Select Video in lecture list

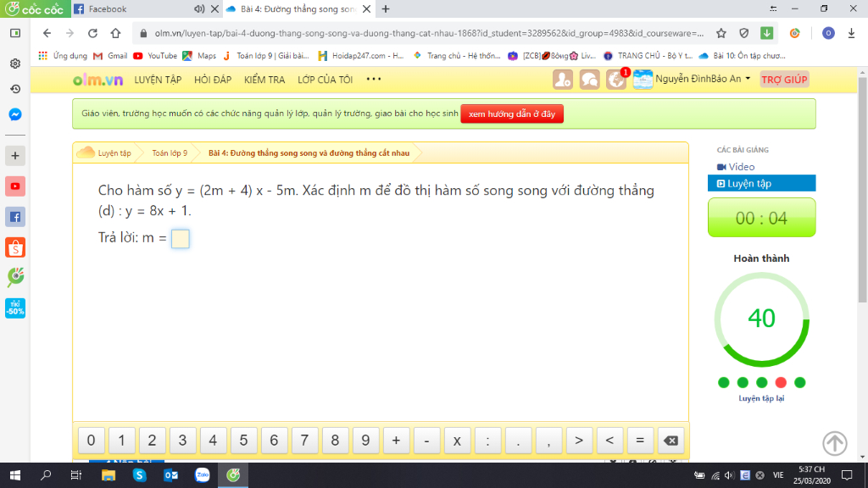[x=736, y=167]
